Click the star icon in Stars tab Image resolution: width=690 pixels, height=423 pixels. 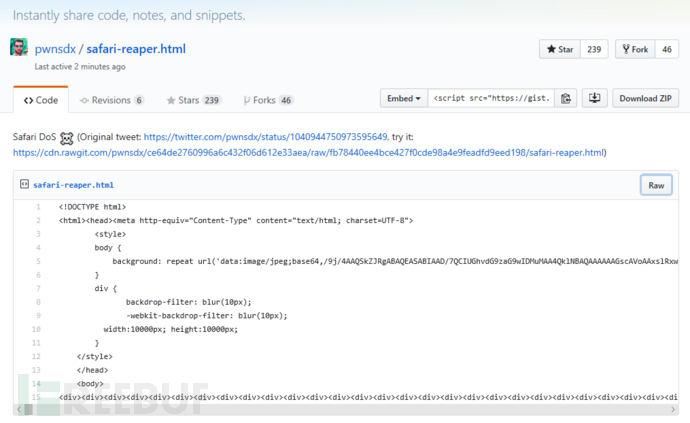171,100
